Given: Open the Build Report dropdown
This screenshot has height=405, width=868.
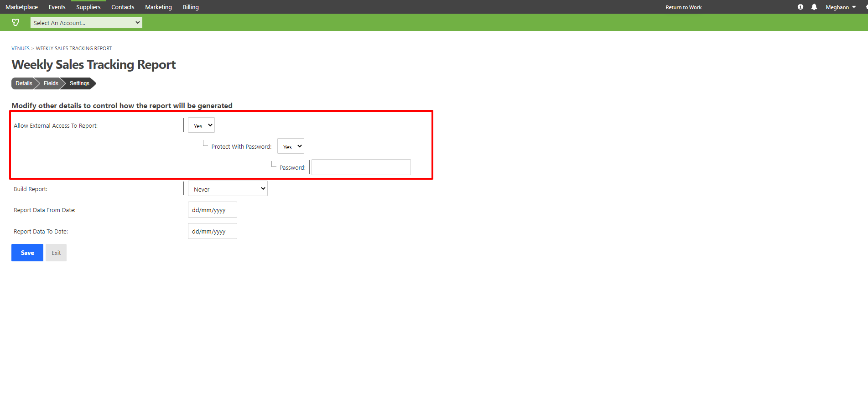Looking at the screenshot, I should pyautogui.click(x=228, y=189).
